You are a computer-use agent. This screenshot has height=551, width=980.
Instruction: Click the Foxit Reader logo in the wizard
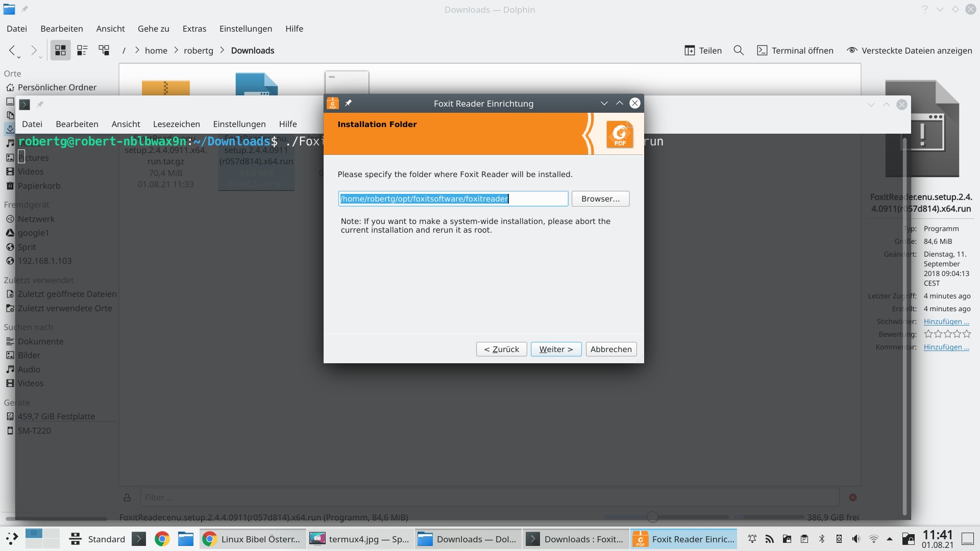tap(620, 134)
